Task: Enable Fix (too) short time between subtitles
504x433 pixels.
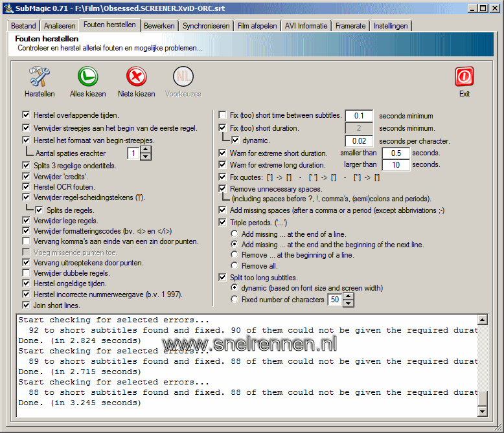Action: click(222, 115)
